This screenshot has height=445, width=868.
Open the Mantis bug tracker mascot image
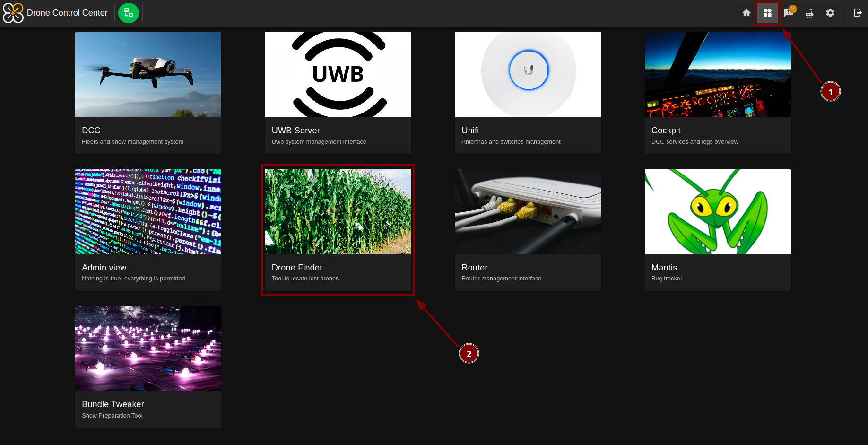pos(717,211)
